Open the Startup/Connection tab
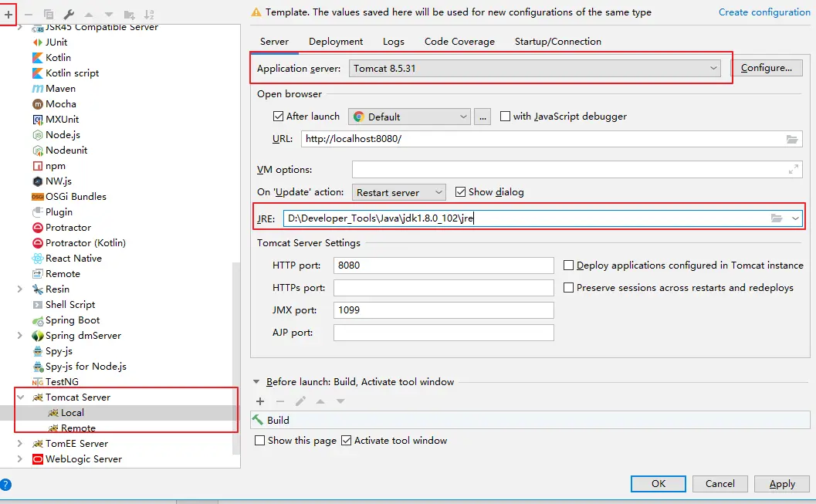816x504 pixels. pyautogui.click(x=558, y=42)
